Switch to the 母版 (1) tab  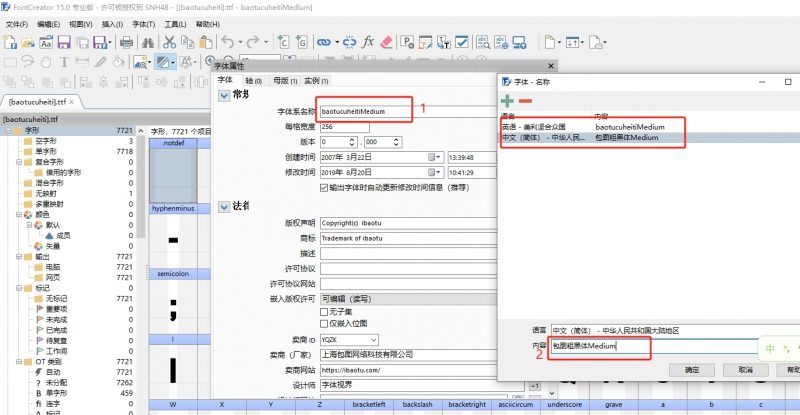point(285,81)
